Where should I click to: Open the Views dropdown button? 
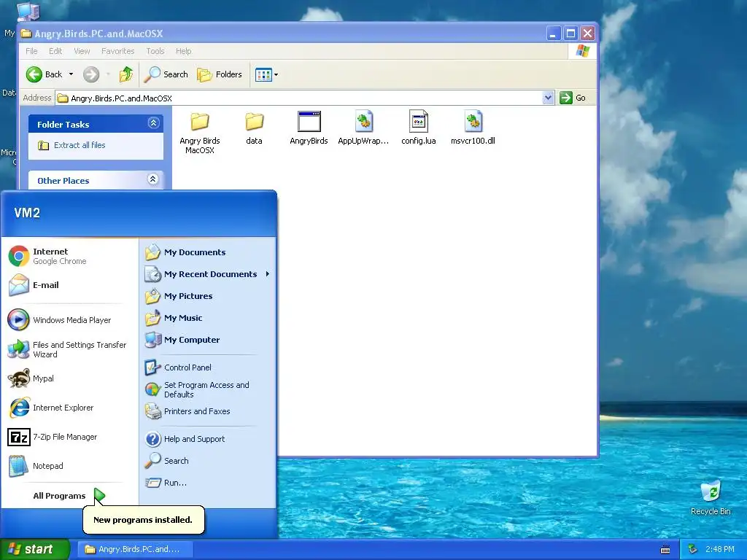click(266, 74)
